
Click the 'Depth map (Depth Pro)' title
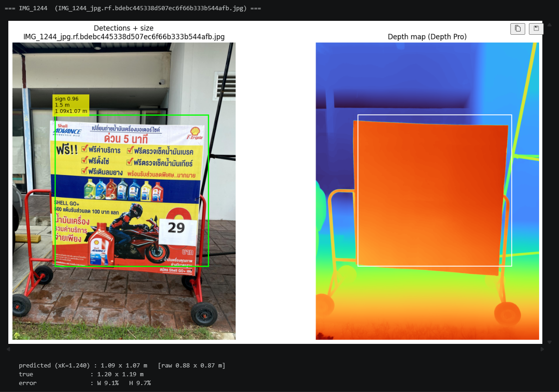pos(427,37)
